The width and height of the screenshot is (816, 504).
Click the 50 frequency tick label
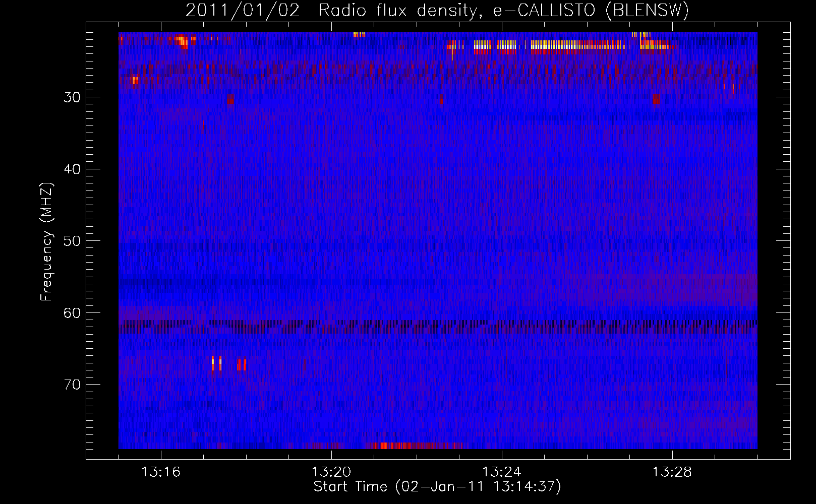(x=72, y=241)
